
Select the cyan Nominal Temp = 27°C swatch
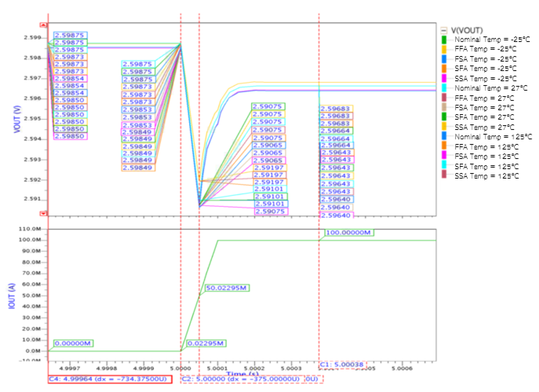coord(444,88)
